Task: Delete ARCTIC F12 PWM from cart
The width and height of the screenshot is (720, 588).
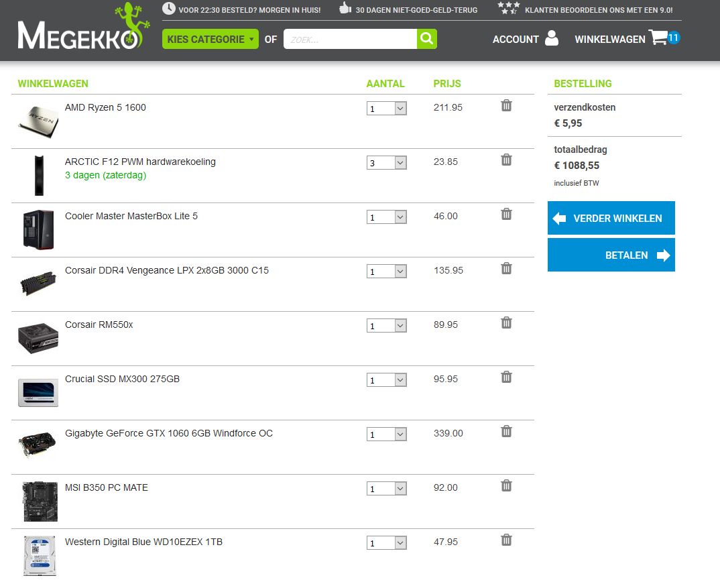Action: [x=506, y=160]
